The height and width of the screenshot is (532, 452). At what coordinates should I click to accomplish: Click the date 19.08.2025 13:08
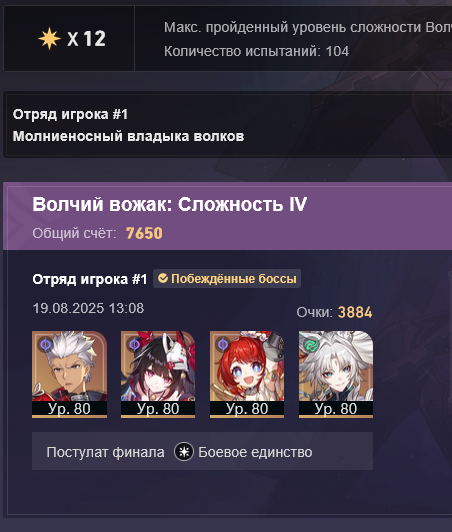(x=88, y=308)
